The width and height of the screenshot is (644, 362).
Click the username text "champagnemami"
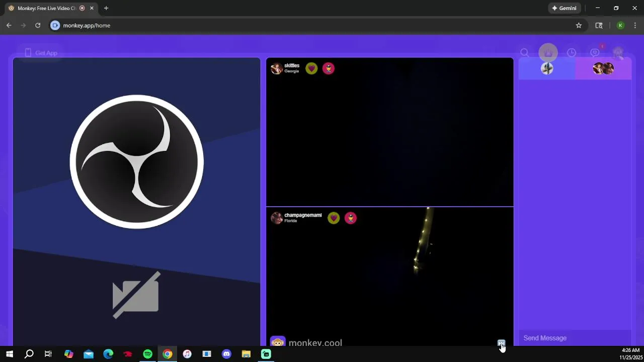click(x=303, y=215)
